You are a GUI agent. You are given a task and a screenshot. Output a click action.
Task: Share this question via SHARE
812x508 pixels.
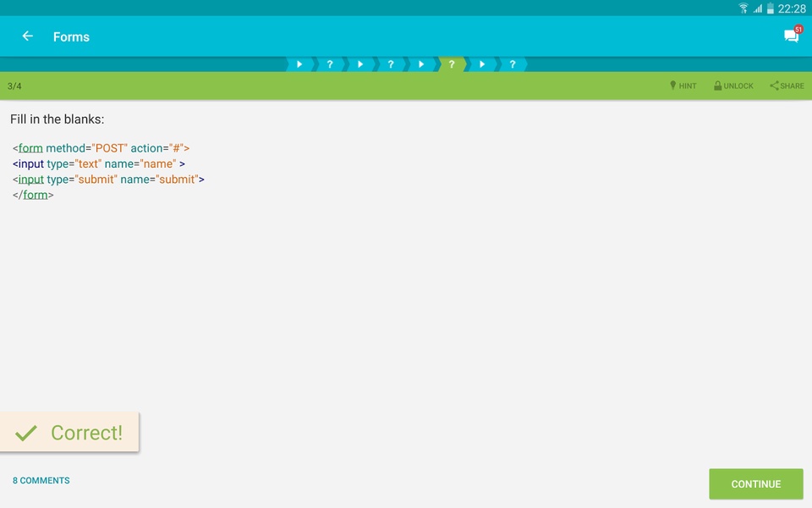coord(787,86)
